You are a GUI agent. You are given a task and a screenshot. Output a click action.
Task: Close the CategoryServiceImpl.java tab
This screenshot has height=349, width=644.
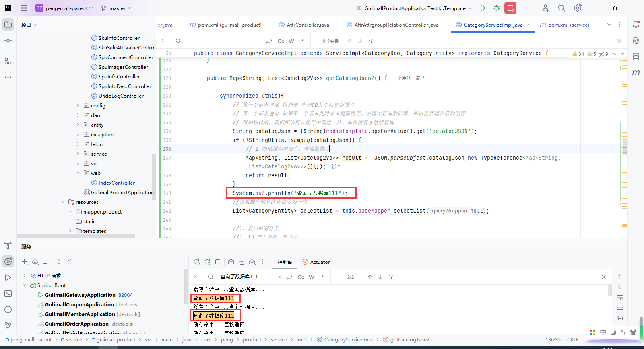529,25
